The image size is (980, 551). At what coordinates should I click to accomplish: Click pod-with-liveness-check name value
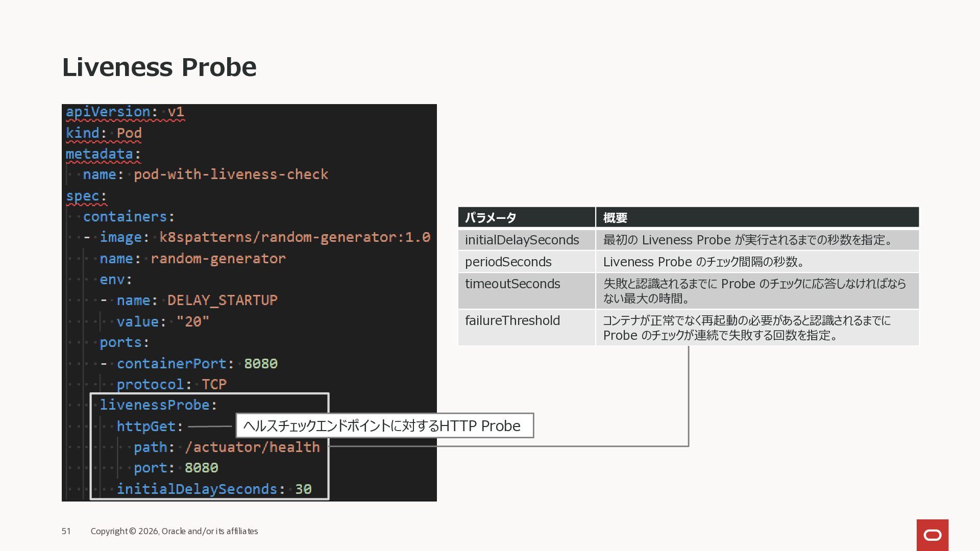coord(231,174)
